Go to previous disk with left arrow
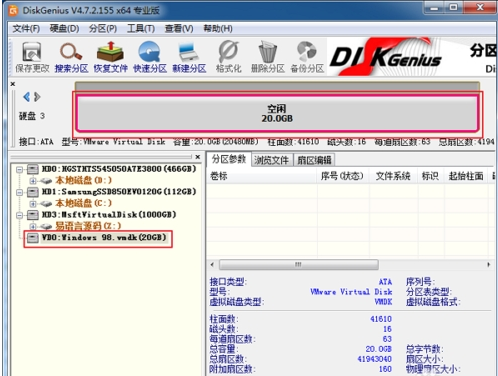Viewport: 498px width, 376px height. (26, 97)
